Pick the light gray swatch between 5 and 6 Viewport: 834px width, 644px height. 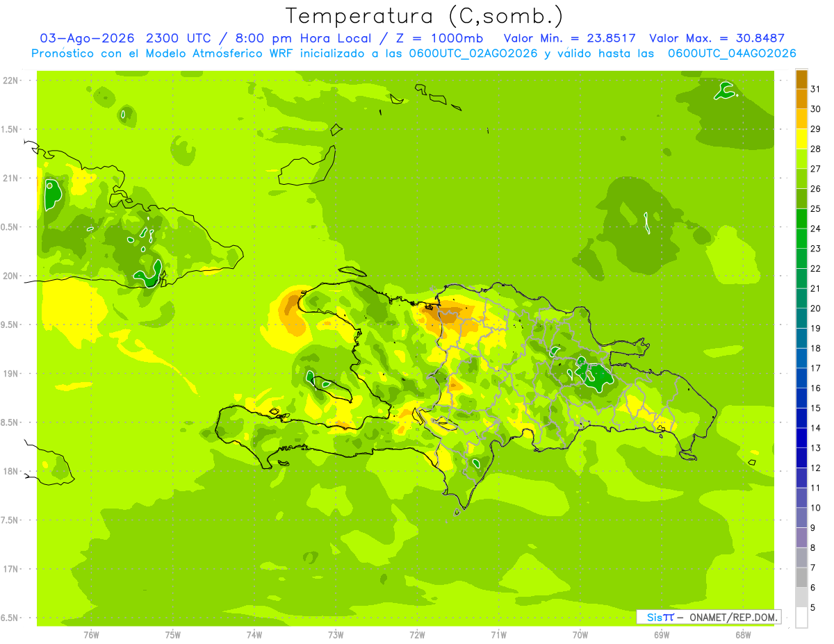coord(801,597)
